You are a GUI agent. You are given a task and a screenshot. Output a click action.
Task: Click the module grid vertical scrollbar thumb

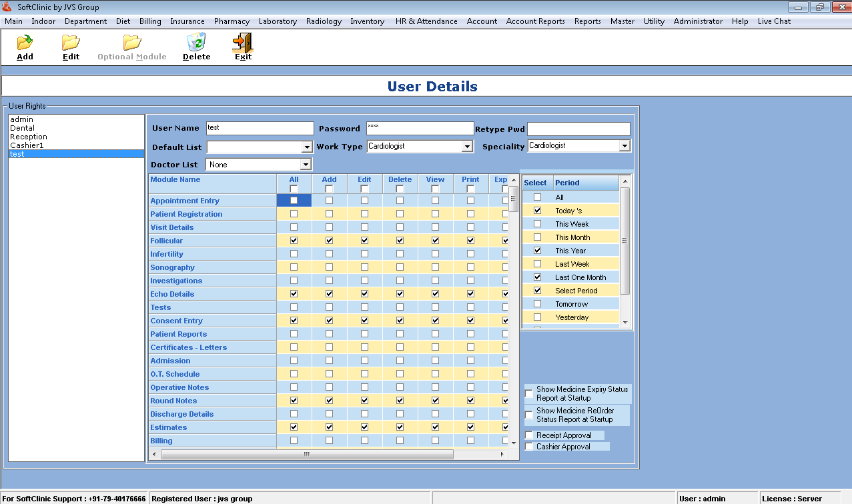pos(514,199)
